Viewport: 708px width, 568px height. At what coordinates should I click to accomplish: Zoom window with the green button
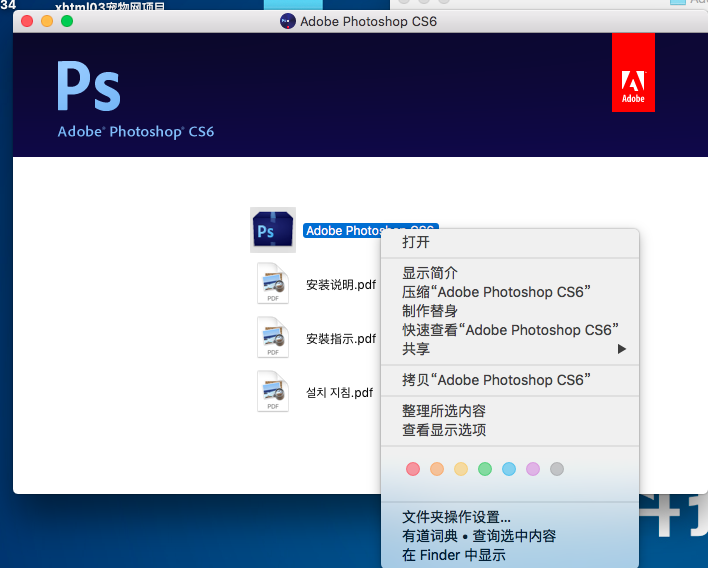(x=67, y=21)
